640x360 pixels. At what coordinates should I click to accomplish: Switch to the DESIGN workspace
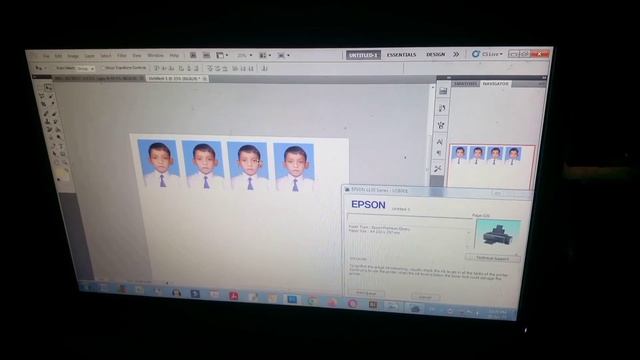point(436,54)
